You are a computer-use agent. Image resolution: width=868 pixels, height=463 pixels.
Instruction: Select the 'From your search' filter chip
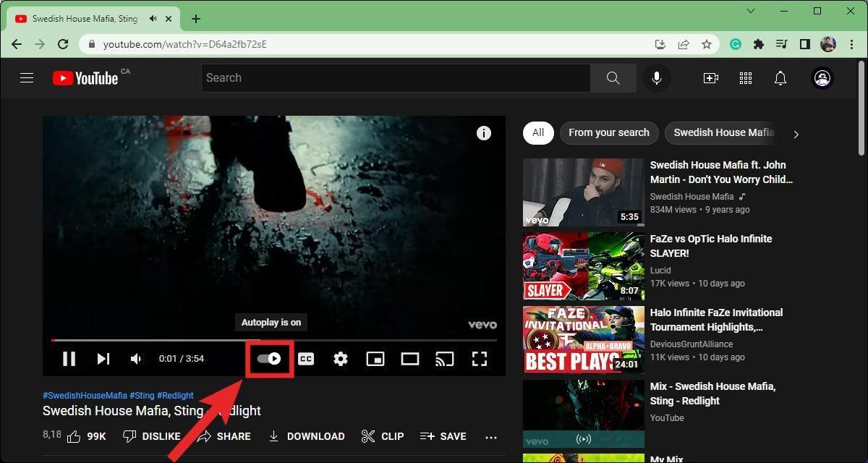609,132
